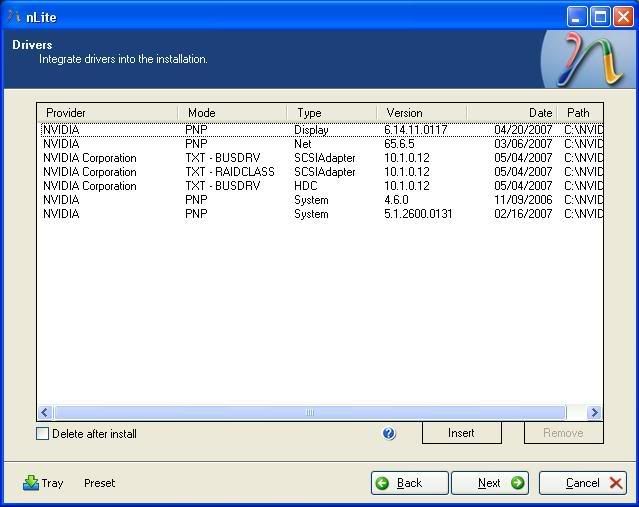
Task: Sort list by Version column header
Action: (x=420, y=113)
